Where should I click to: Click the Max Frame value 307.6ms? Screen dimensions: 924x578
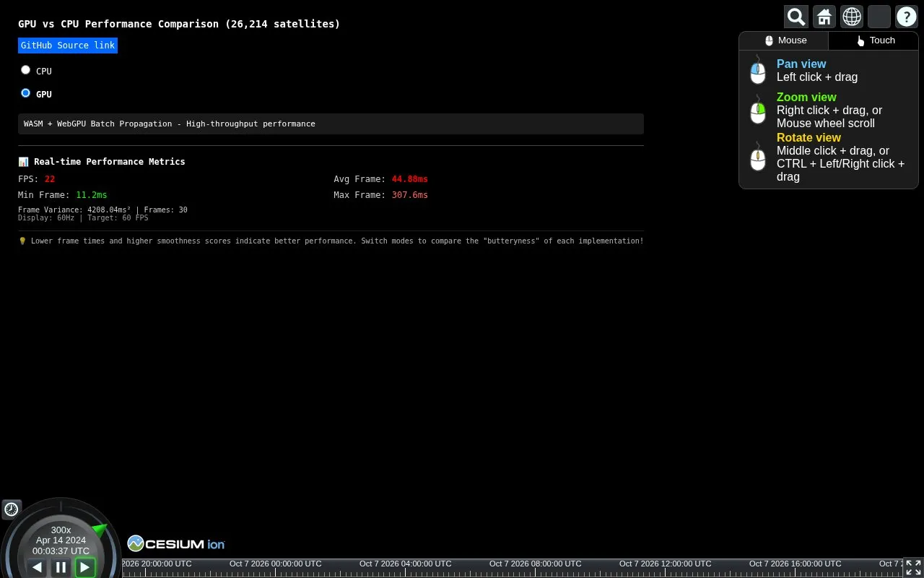pos(410,195)
